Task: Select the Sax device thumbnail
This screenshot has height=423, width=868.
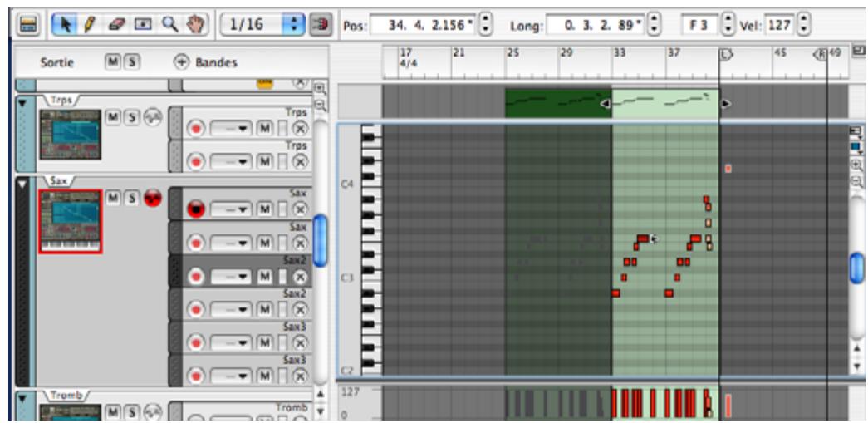Action: click(x=71, y=221)
